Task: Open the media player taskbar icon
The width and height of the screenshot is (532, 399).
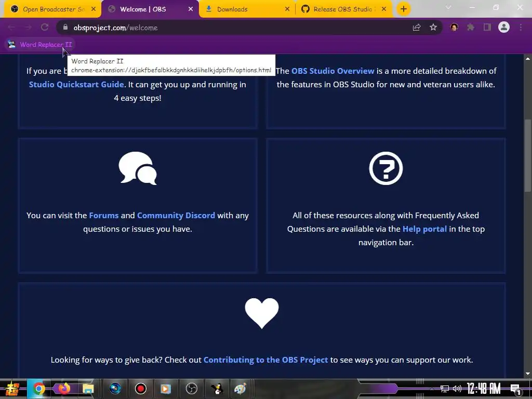Action: click(x=166, y=389)
